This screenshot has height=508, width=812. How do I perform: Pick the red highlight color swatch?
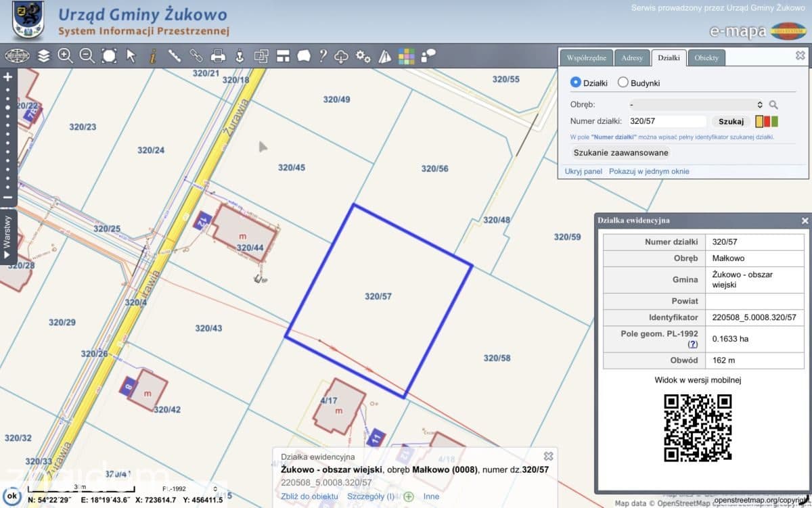coord(767,122)
